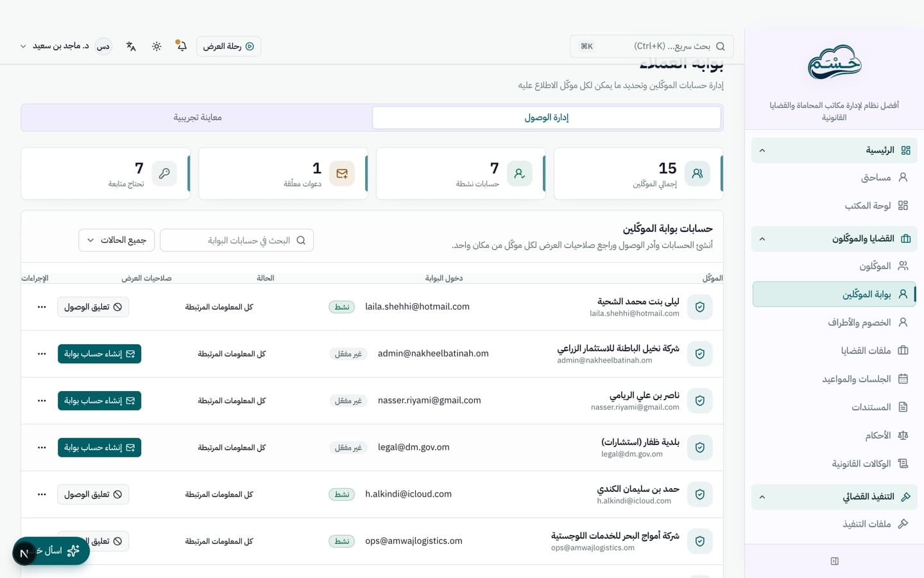Open الجلسات والمواعيد in sidebar
Image resolution: width=924 pixels, height=578 pixels.
point(834,379)
